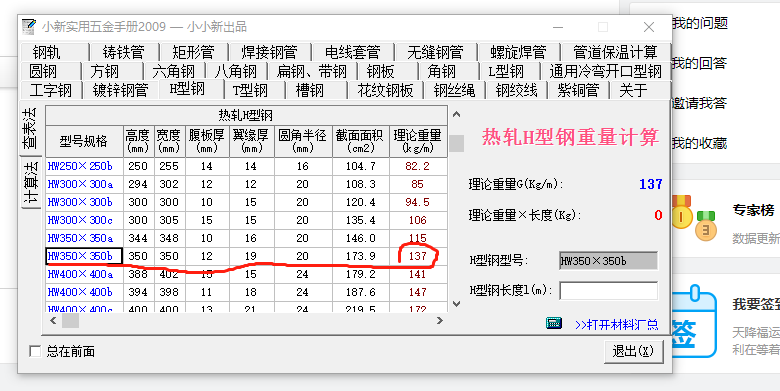Click the app icon in title bar

(x=29, y=27)
